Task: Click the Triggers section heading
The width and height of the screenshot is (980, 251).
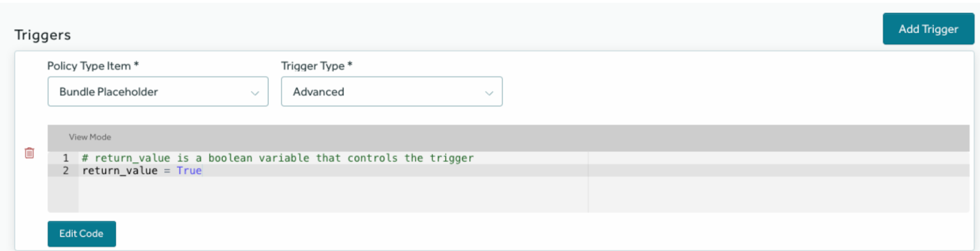Action: 43,35
